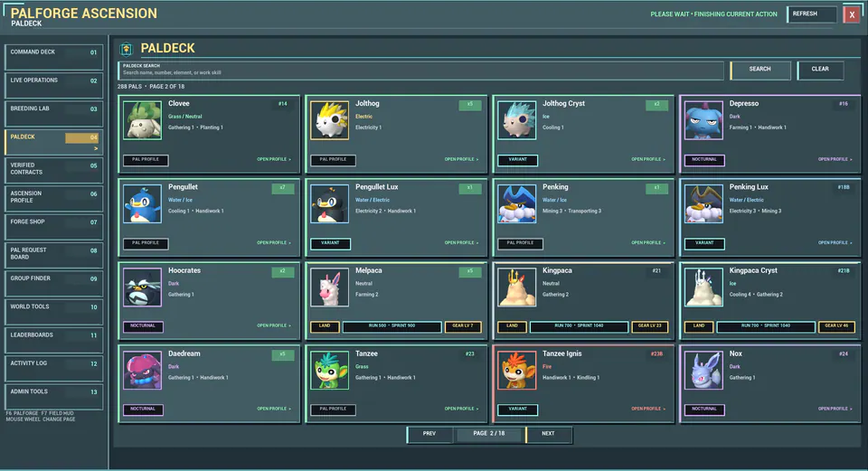868x471 pixels.
Task: Click Variant tag on Jolthog Cryst card
Action: tap(517, 160)
